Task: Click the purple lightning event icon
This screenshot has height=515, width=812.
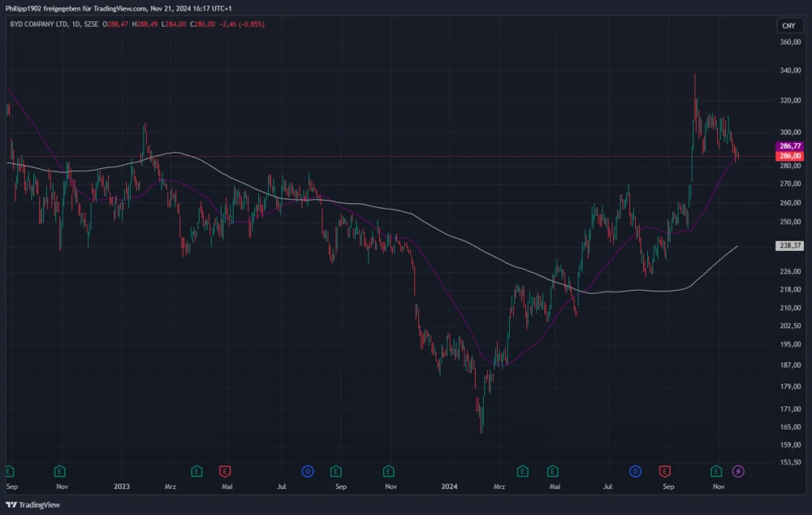Action: pyautogui.click(x=738, y=470)
